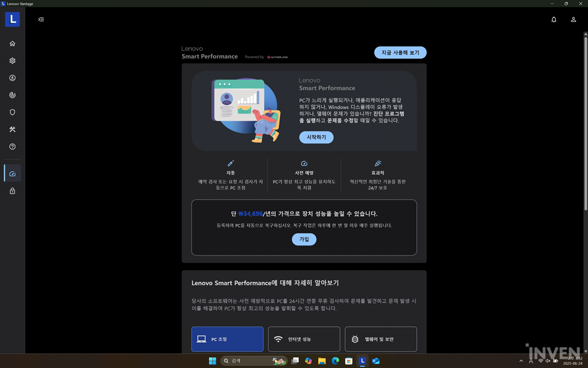
Task: Open the taskbar clock and date
Action: pyautogui.click(x=573, y=361)
